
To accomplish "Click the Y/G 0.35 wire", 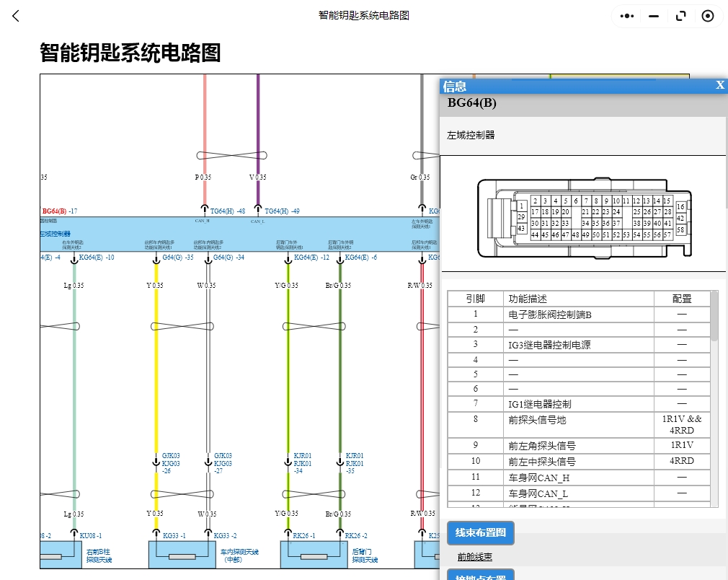I will [x=288, y=372].
